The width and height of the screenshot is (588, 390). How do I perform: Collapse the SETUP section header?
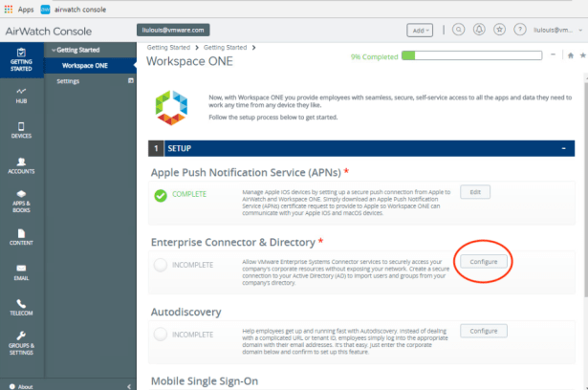[x=564, y=149]
